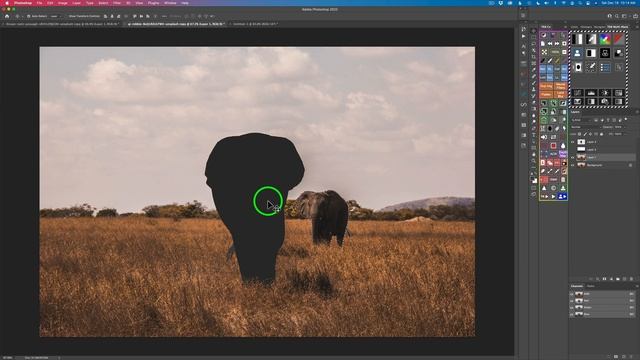Select the Eyedropper tool

click(533, 69)
